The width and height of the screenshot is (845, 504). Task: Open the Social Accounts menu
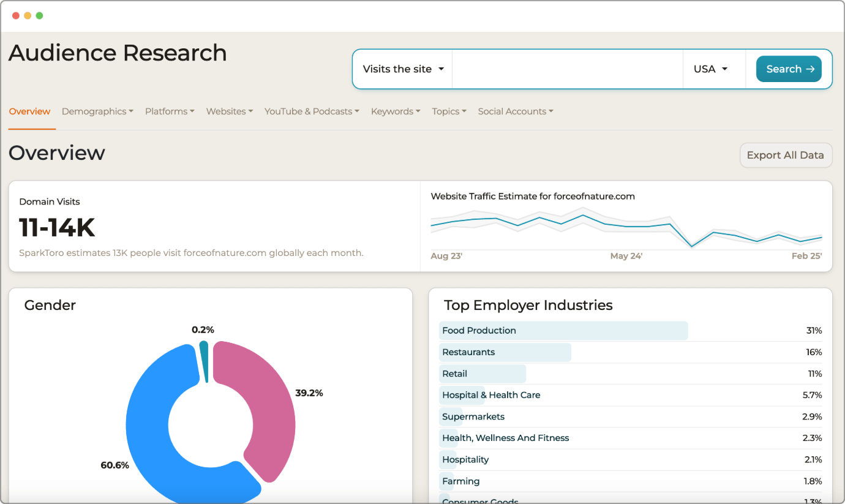pos(516,111)
